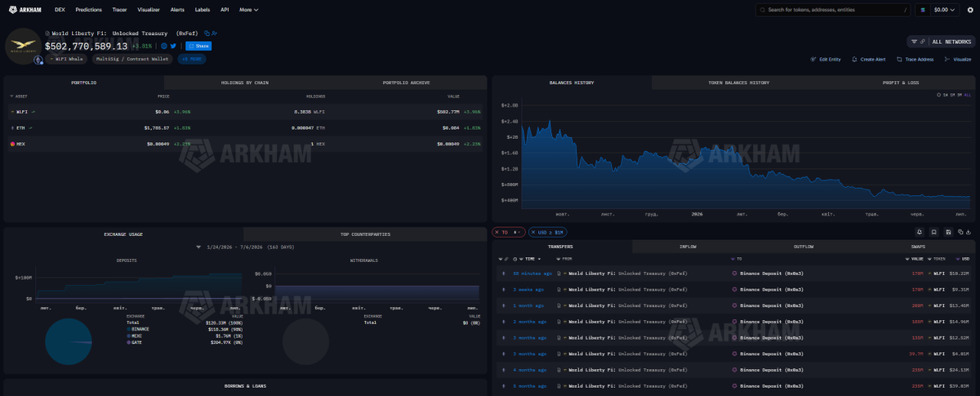980x396 pixels.
Task: Open the More menu dropdown
Action: click(248, 10)
